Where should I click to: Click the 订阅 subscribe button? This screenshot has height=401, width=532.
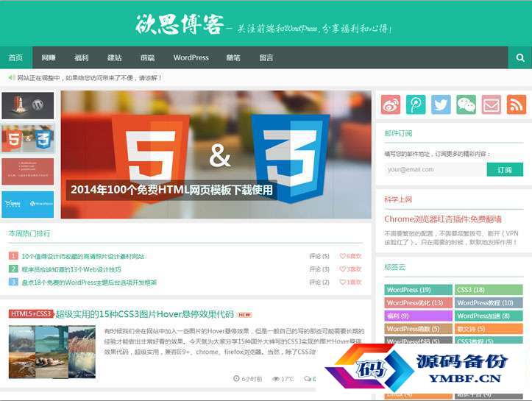[x=505, y=170]
